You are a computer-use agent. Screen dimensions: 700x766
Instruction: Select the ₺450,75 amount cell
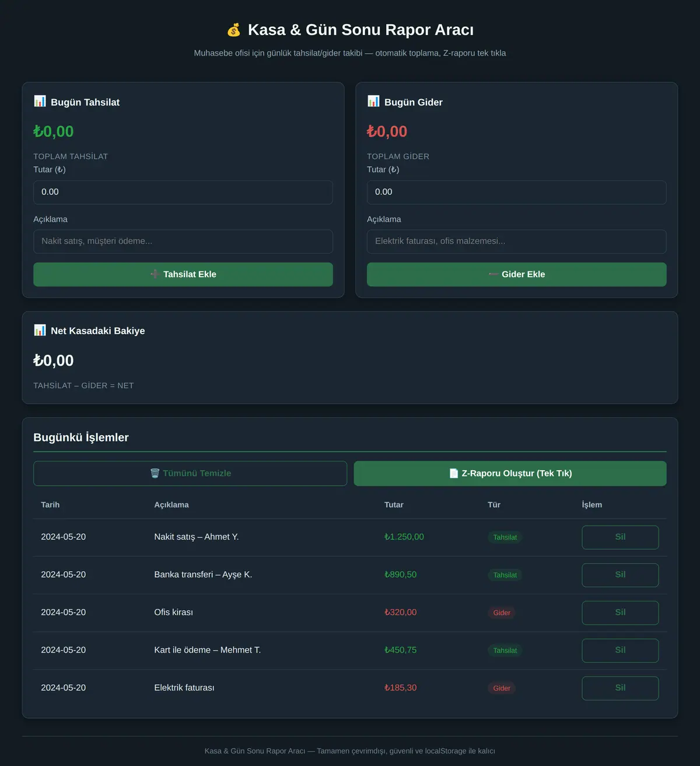401,650
